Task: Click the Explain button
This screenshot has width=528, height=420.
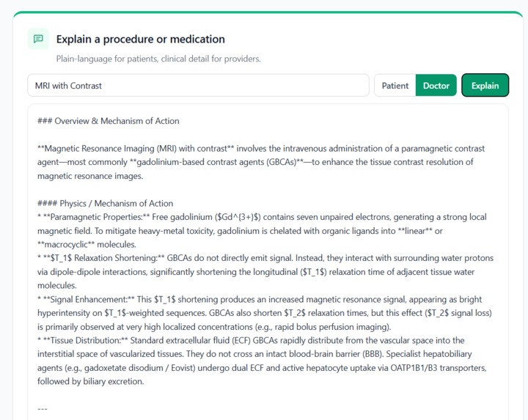Action: coord(485,86)
